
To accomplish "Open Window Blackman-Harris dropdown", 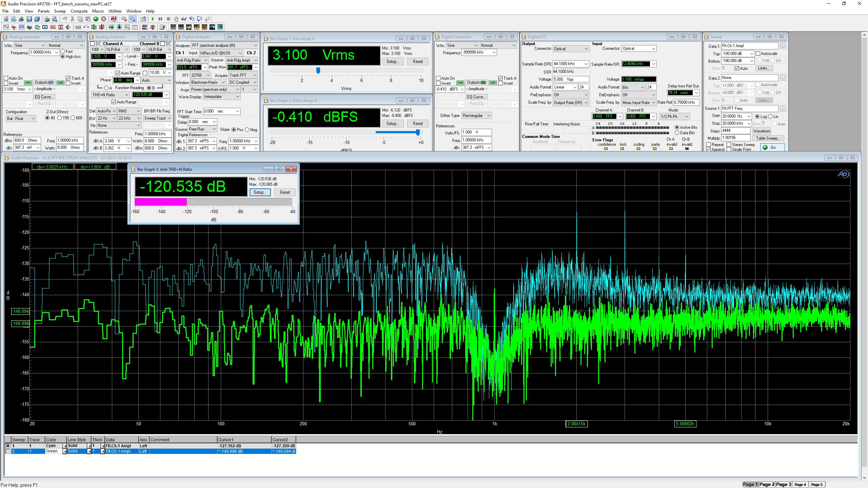I will coord(208,82).
